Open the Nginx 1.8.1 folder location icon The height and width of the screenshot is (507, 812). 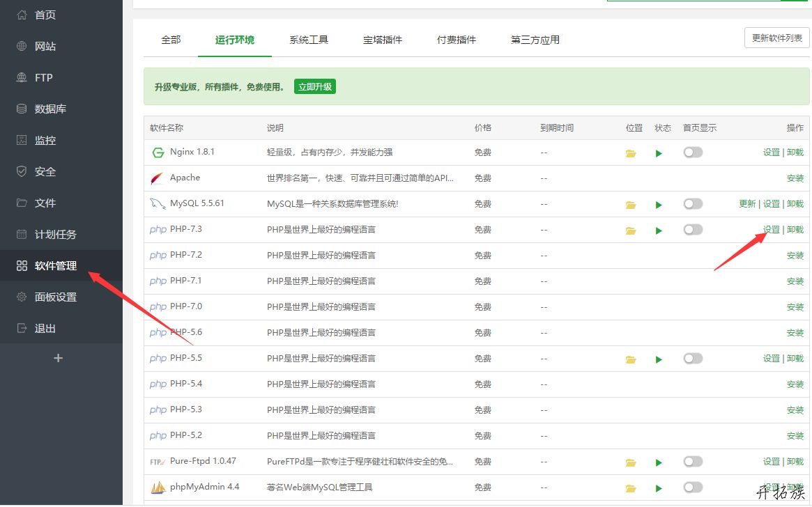631,153
